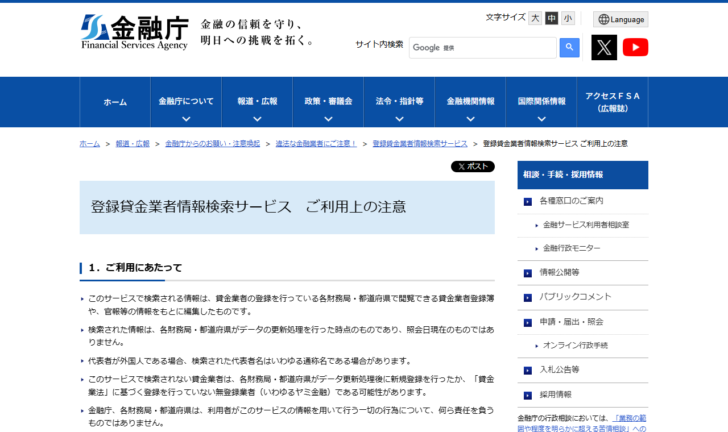Expand chevron under 金融機関情報

coord(470,119)
